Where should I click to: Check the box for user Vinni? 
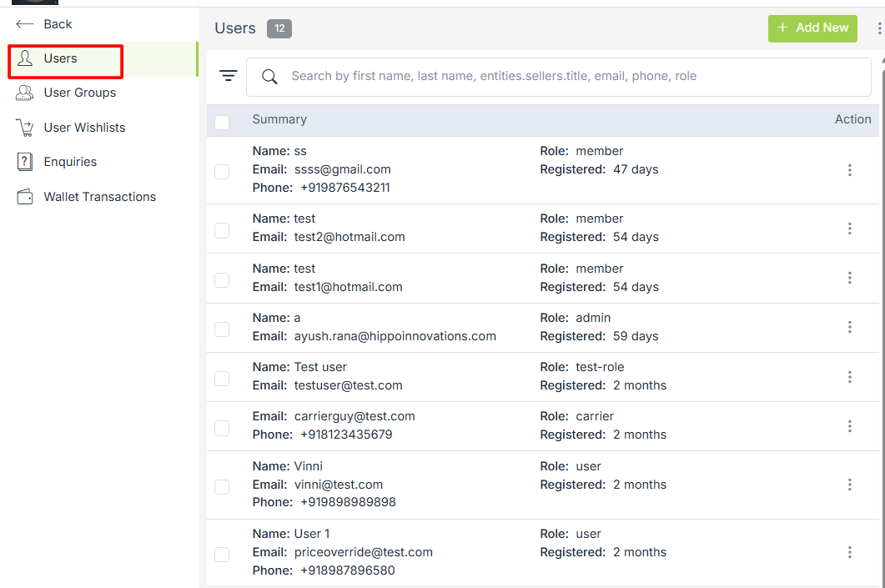point(222,486)
